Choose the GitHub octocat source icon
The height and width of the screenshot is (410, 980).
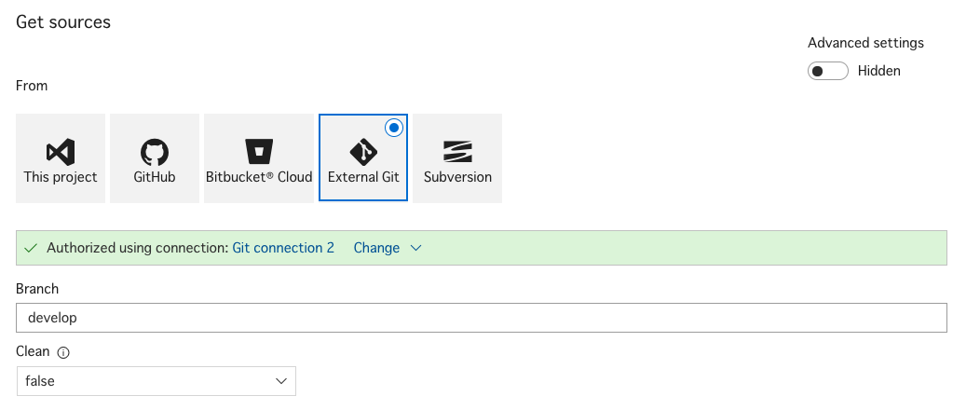click(x=155, y=152)
